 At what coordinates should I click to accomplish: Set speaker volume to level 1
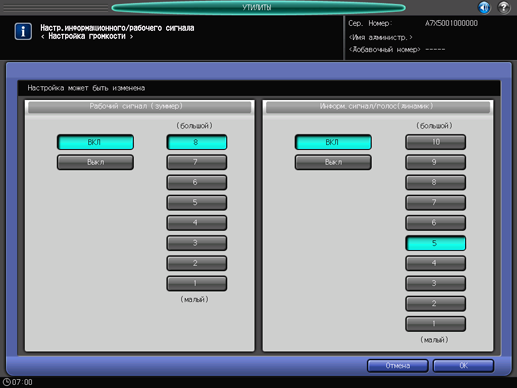pos(435,324)
